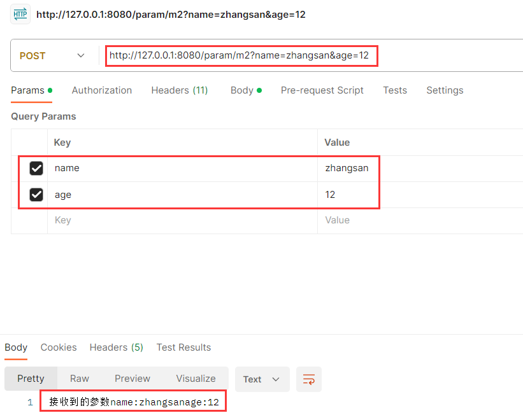Select the Preview view button
The image size is (523, 420).
pos(133,379)
